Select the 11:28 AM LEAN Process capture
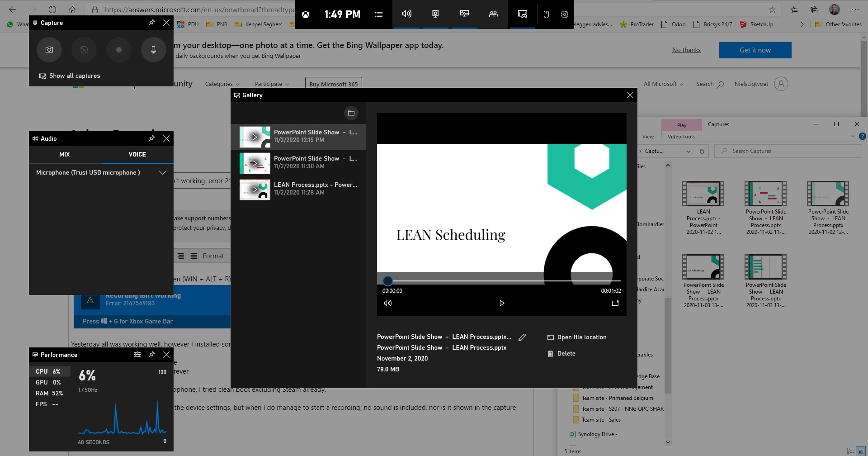The height and width of the screenshot is (456, 868). click(298, 190)
